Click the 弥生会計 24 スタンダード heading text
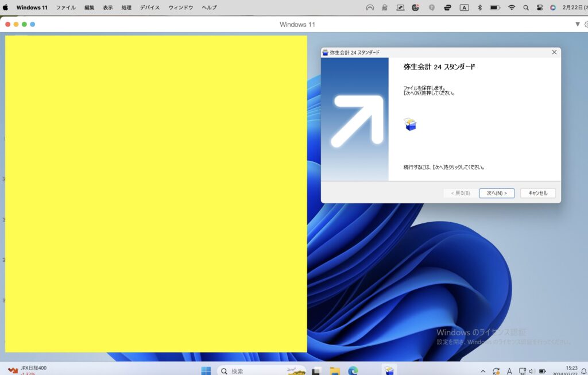The image size is (588, 375). coord(439,67)
